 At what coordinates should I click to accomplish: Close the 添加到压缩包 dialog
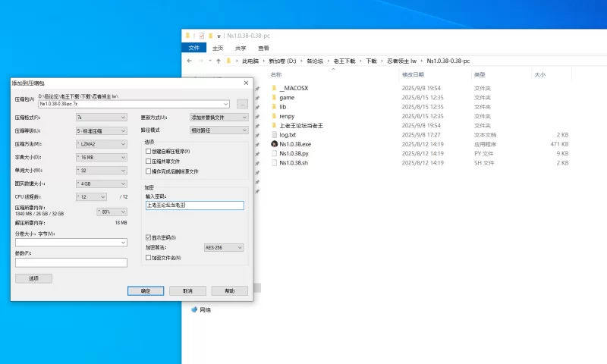click(x=246, y=83)
